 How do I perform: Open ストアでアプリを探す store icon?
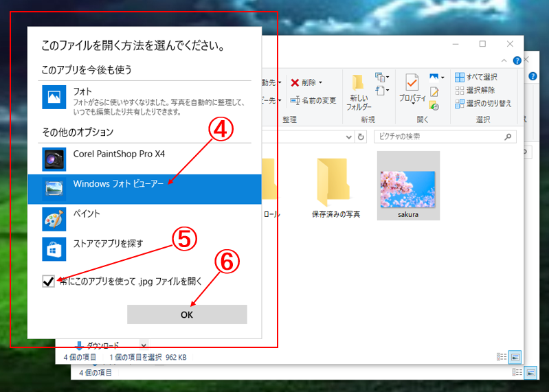54,249
